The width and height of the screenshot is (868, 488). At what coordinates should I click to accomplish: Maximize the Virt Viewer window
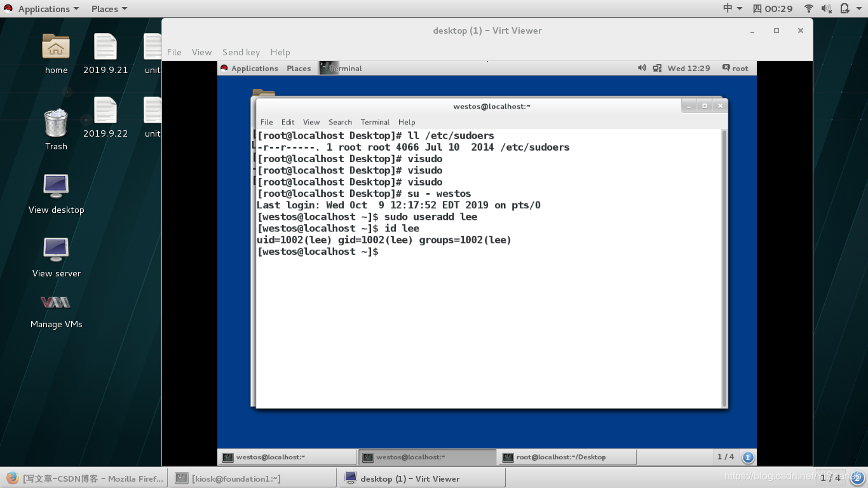point(776,30)
